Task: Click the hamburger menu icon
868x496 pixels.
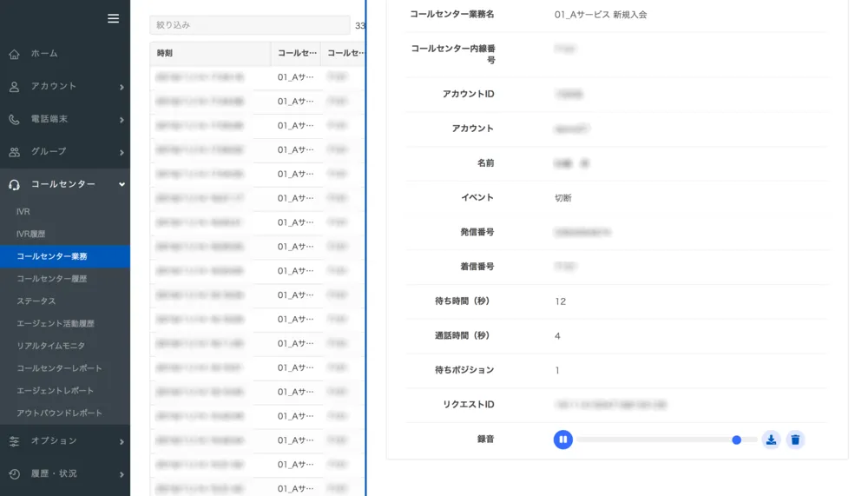Action: coord(113,18)
